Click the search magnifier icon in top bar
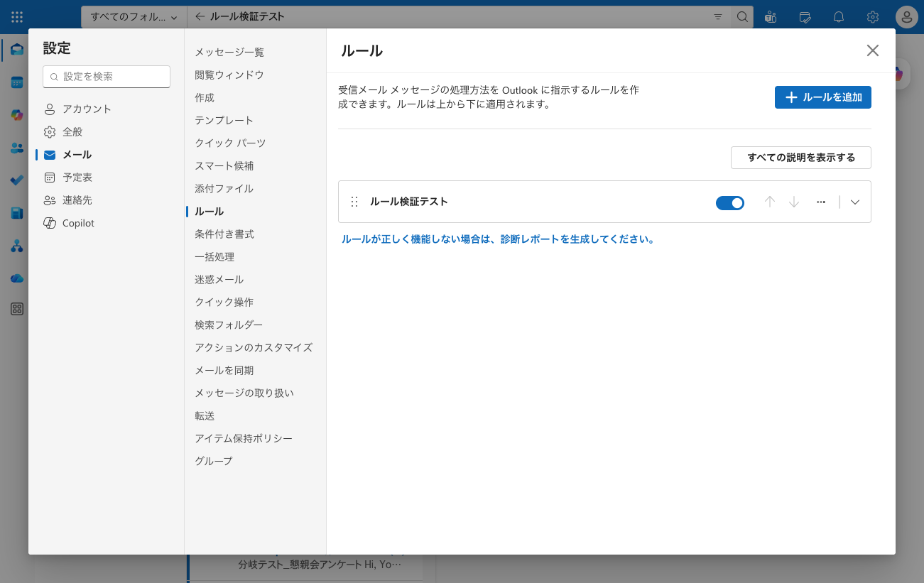924x583 pixels. pyautogui.click(x=742, y=16)
